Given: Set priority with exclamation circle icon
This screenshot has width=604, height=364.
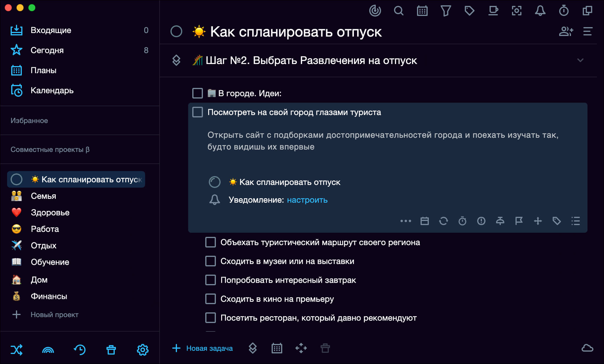Looking at the screenshot, I should (481, 221).
